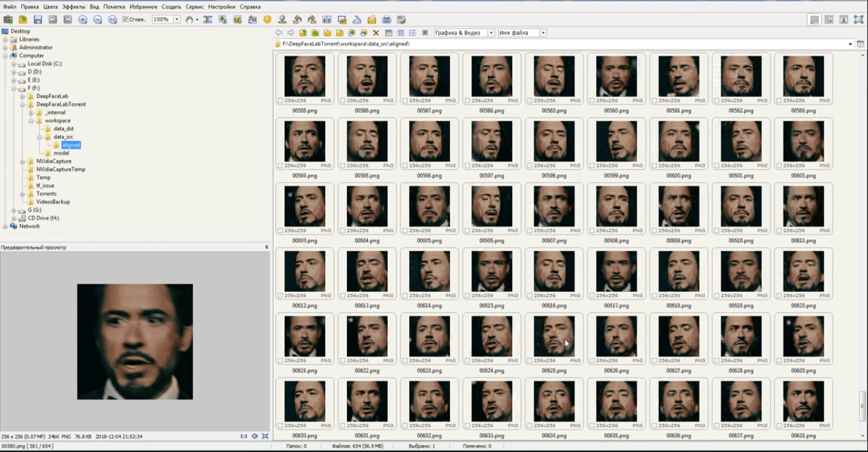
Task: Click the yellow gear settings icon
Action: (x=267, y=20)
